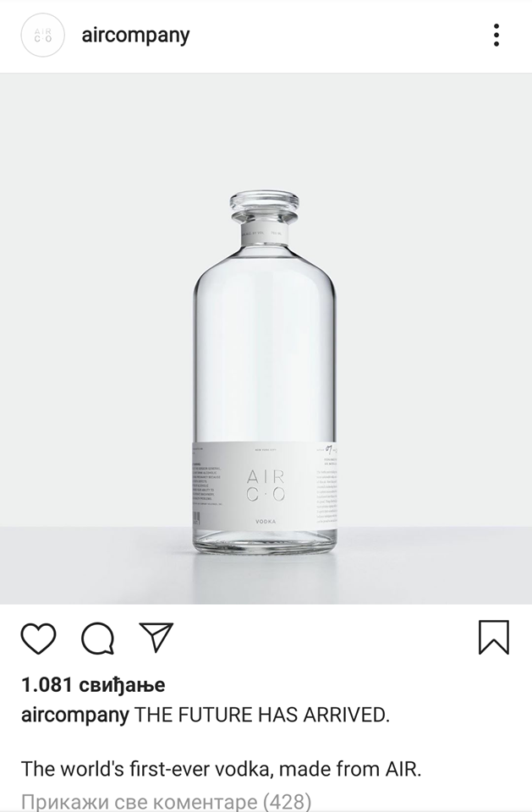The height and width of the screenshot is (812, 532).
Task: Open the three-dot options menu
Action: (496, 36)
